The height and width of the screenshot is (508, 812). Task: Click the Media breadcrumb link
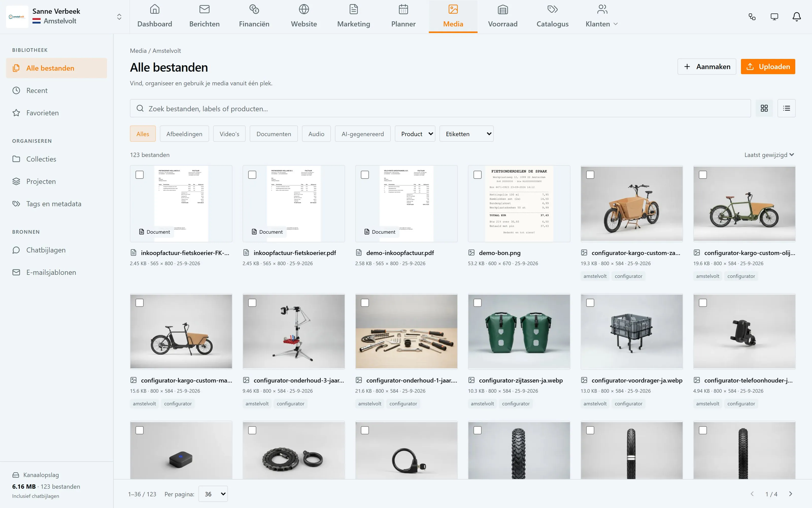138,51
